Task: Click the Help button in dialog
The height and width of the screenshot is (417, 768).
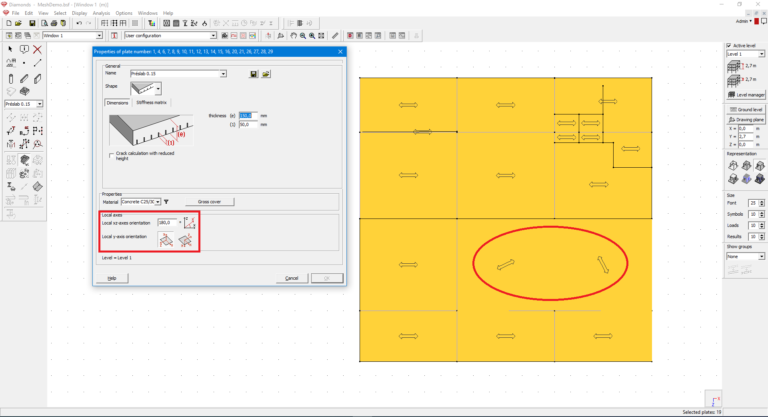Action: click(112, 278)
